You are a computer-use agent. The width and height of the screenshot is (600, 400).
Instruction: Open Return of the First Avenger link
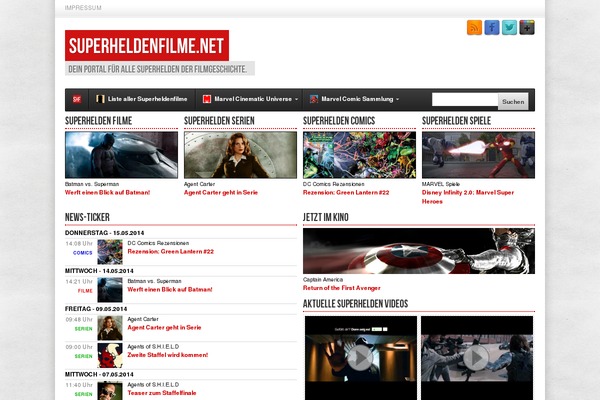coord(342,288)
